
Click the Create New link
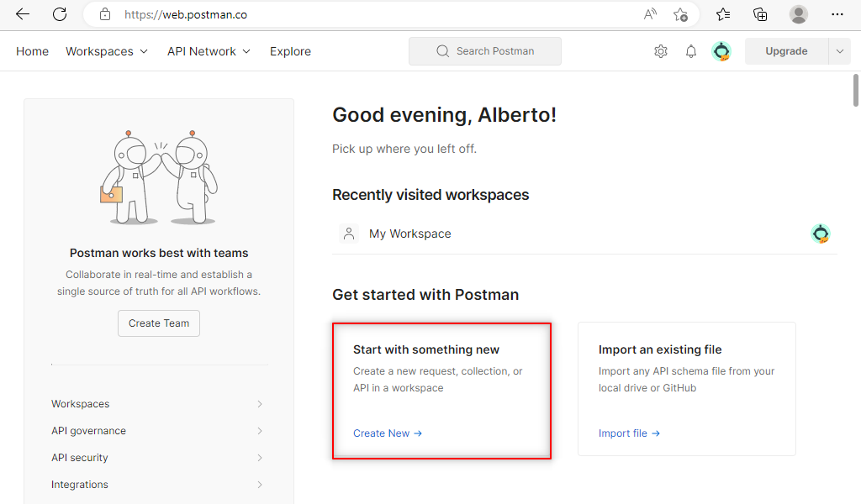(x=388, y=433)
